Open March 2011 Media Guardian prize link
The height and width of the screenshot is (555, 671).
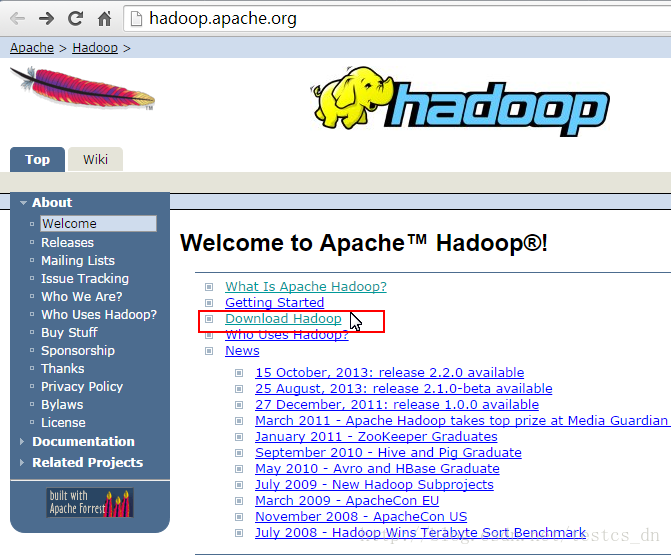pos(463,421)
